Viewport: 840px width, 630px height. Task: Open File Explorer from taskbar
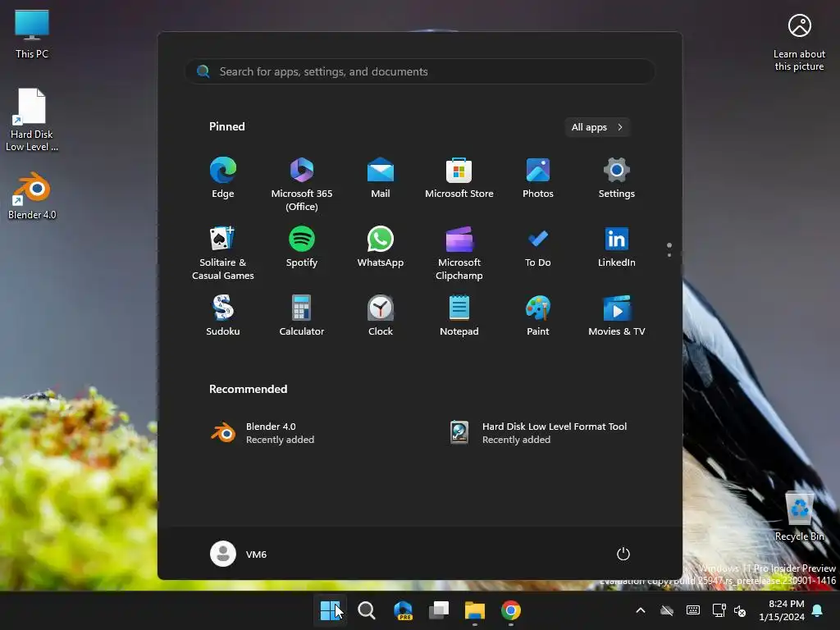(475, 610)
